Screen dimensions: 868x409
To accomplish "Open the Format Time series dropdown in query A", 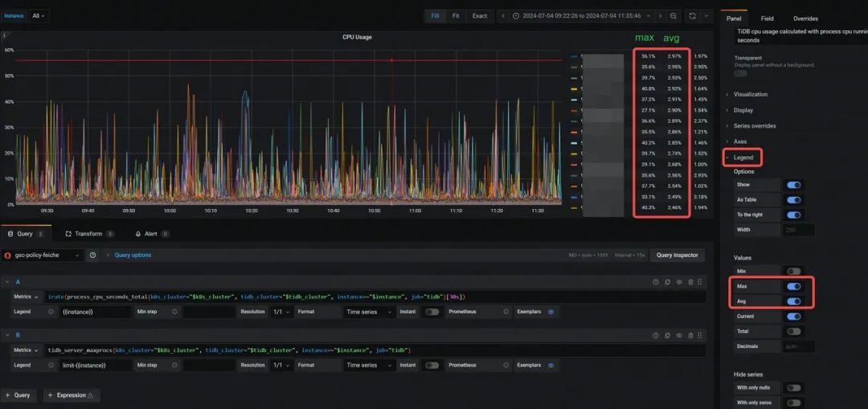I will click(x=369, y=312).
